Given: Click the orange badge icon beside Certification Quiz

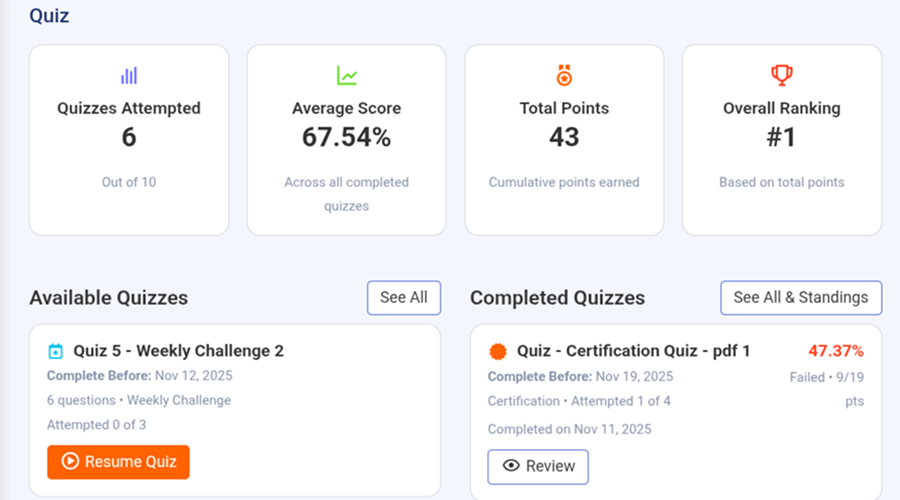Looking at the screenshot, I should pyautogui.click(x=498, y=351).
